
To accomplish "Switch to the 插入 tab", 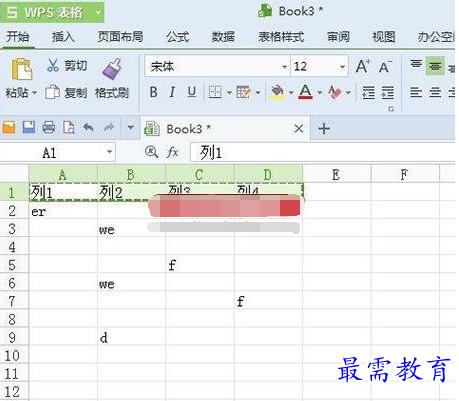I will (x=63, y=36).
